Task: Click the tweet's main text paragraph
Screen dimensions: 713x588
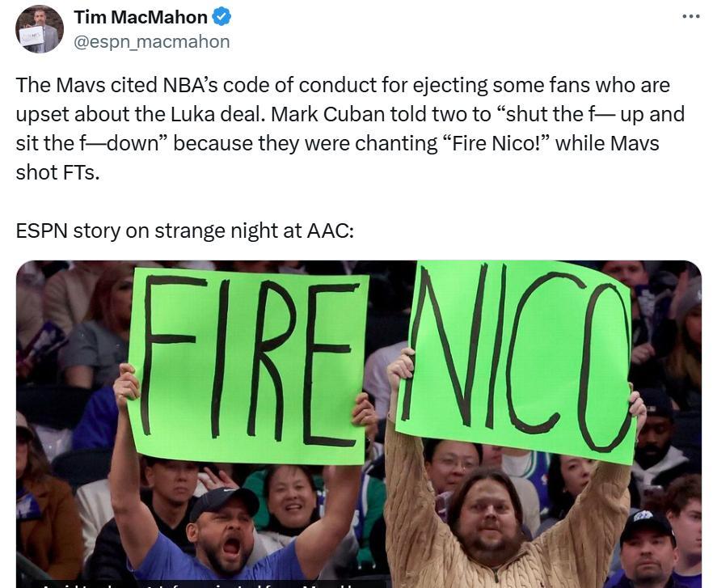Action: (x=350, y=129)
